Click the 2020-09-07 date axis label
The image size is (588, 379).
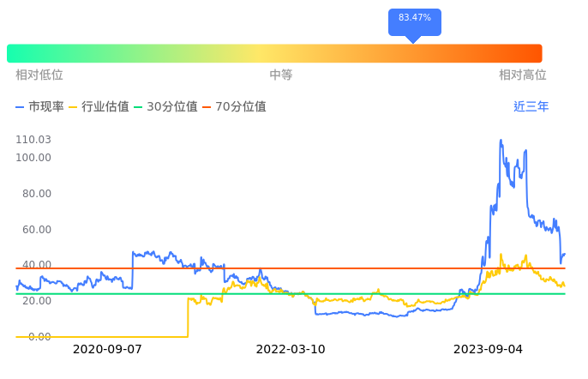tap(107, 350)
